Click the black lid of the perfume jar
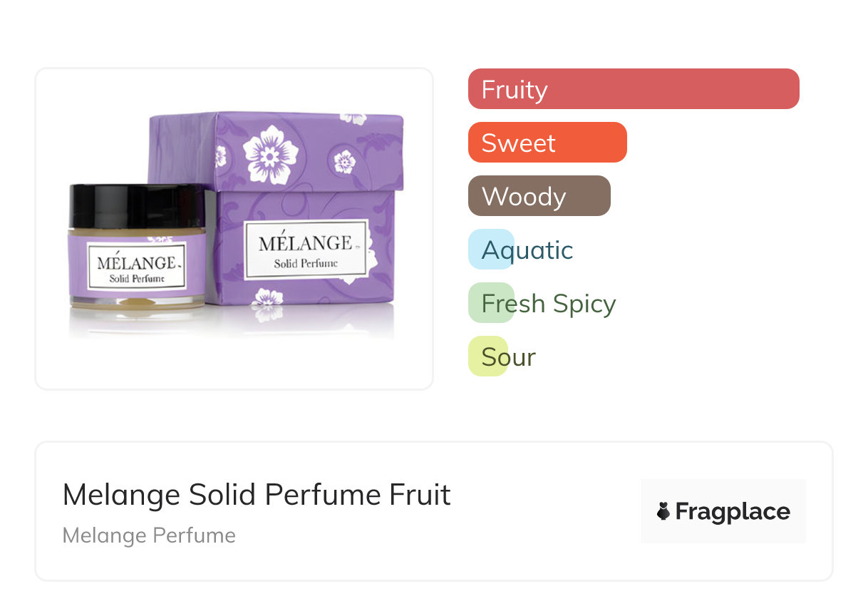The image size is (868, 616). [138, 205]
